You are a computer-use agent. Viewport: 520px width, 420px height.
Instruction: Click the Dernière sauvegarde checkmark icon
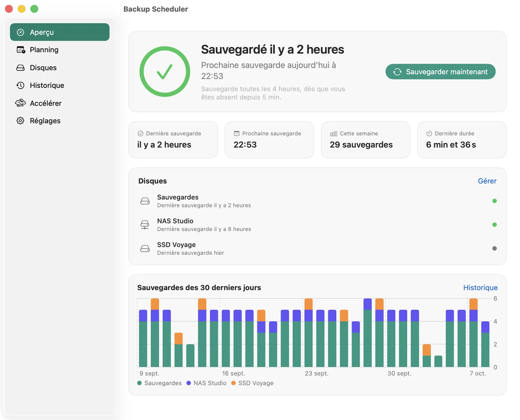(x=140, y=134)
